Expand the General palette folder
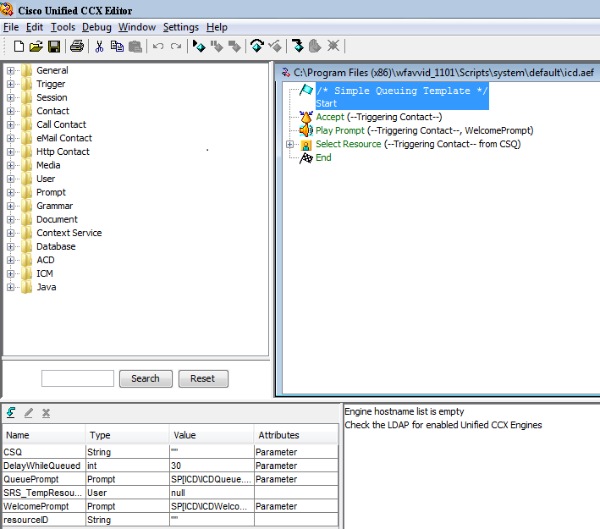This screenshot has height=529, width=600. click(10, 70)
